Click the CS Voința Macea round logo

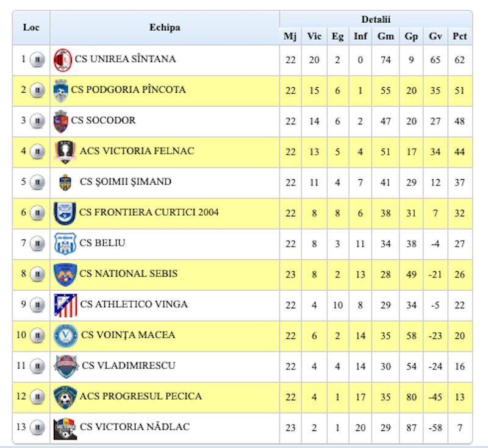pos(65,335)
